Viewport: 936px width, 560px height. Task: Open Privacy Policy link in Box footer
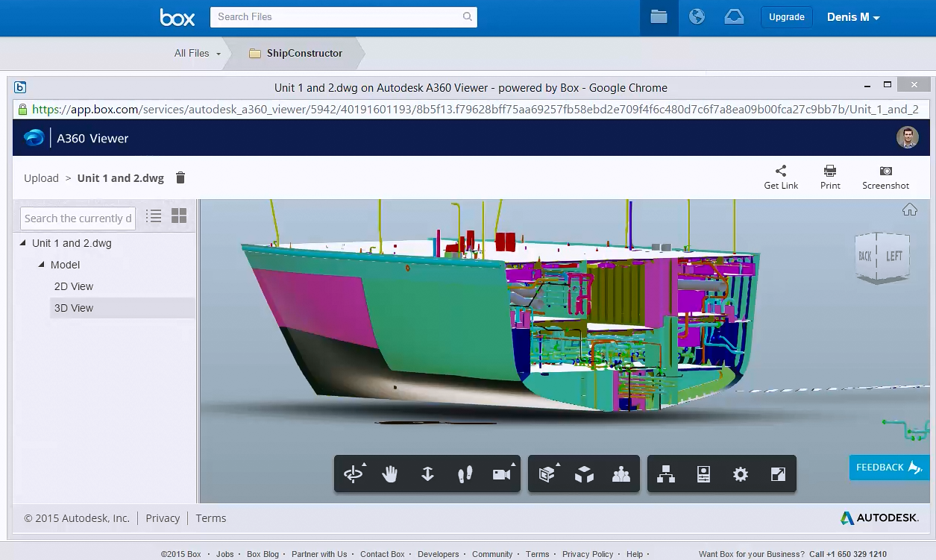click(588, 554)
